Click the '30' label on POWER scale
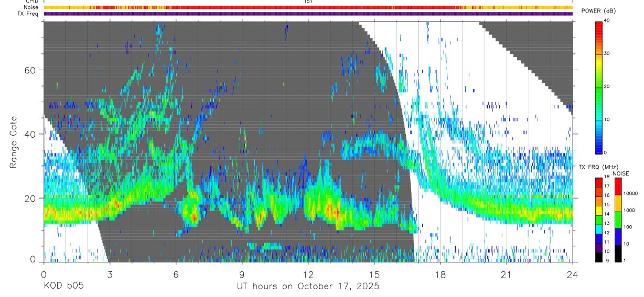This screenshot has width=644, height=297. (x=607, y=54)
